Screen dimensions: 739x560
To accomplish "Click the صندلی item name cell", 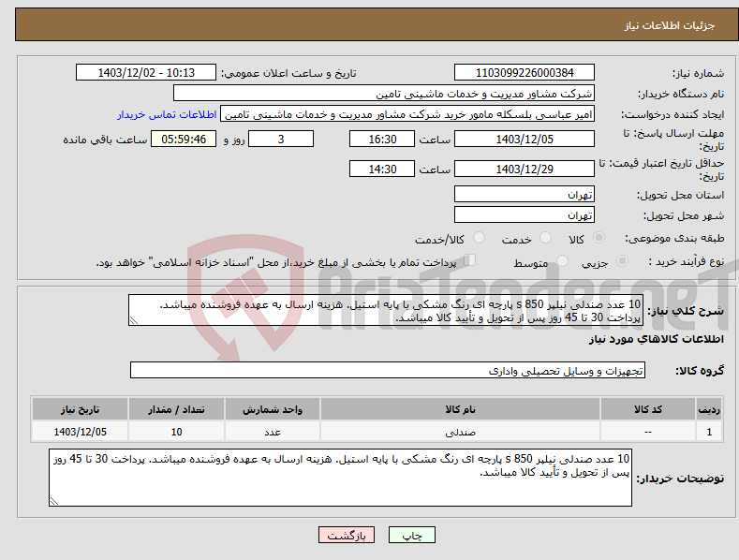I will click(461, 432).
